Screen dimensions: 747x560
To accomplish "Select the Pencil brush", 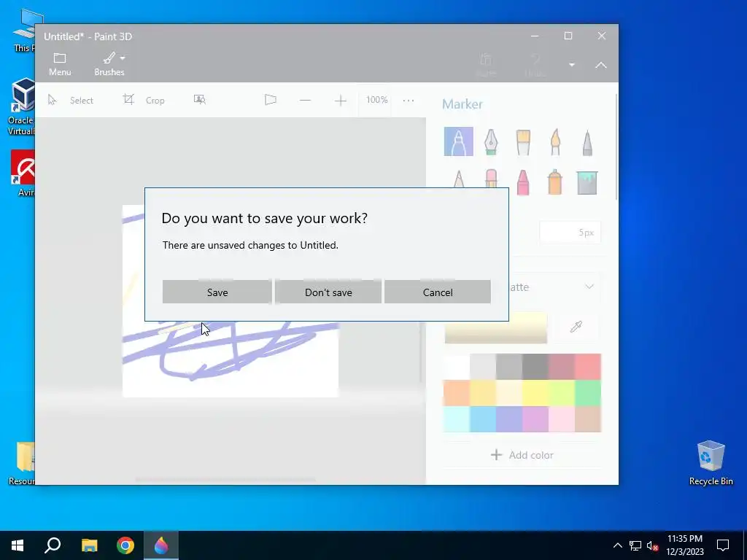I will (458, 179).
